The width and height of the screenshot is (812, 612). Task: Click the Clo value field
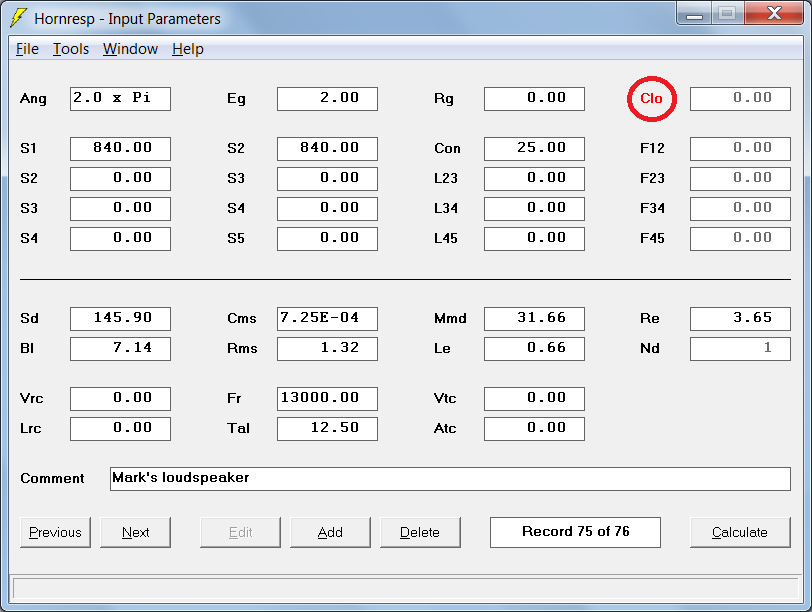coord(740,99)
